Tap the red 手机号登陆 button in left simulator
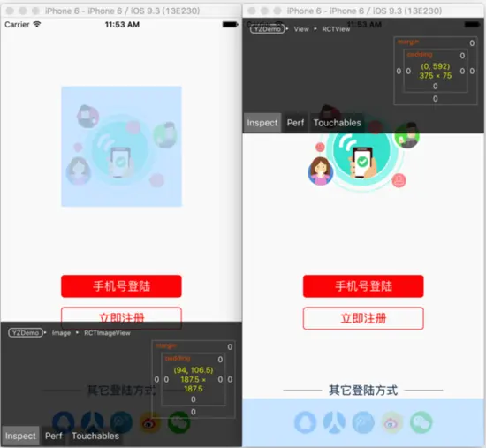486x448 pixels. [x=121, y=285]
